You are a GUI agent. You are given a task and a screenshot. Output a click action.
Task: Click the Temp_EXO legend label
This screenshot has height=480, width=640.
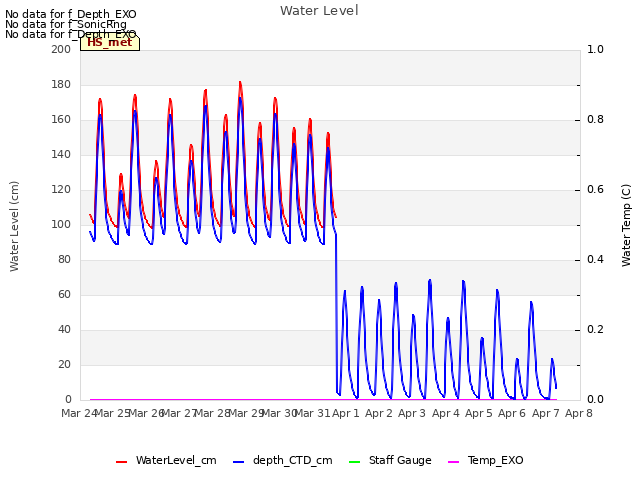click(x=496, y=460)
